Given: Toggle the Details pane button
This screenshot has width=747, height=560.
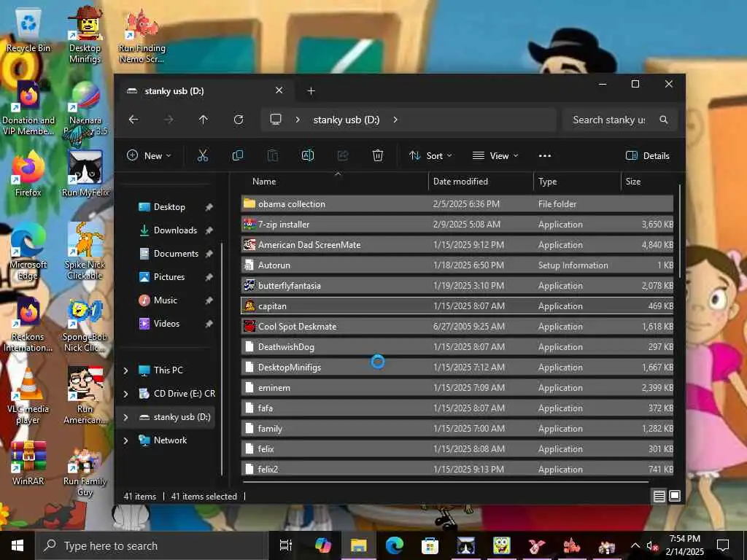Looking at the screenshot, I should (648, 156).
